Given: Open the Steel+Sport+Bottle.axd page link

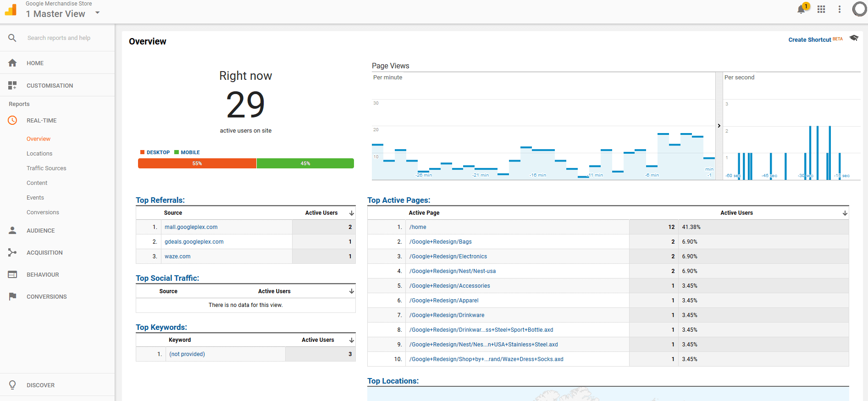Looking at the screenshot, I should [x=481, y=330].
